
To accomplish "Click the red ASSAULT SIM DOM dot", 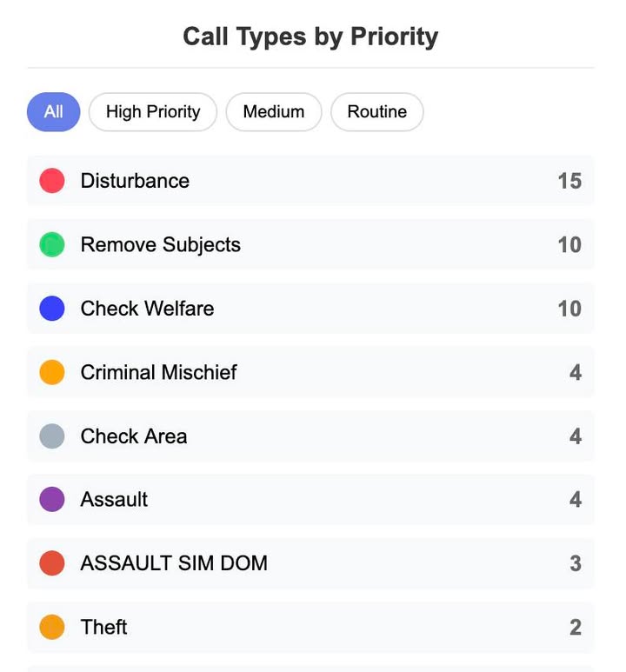I will click(52, 563).
